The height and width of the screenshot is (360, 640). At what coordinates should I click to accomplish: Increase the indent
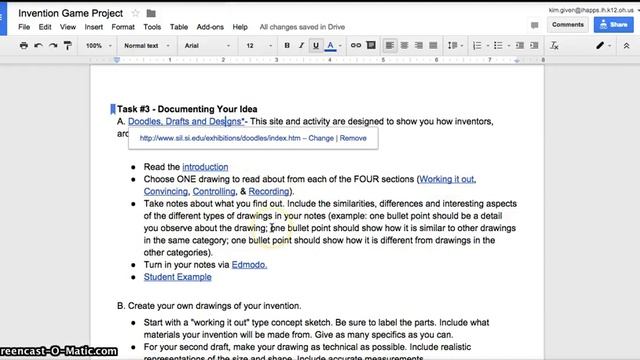tap(534, 45)
